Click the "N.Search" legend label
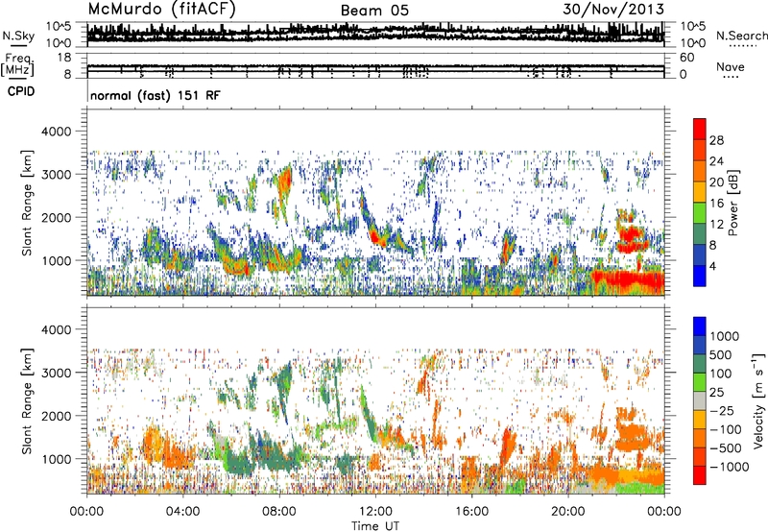Image resolution: width=768 pixels, height=532 pixels. (742, 36)
